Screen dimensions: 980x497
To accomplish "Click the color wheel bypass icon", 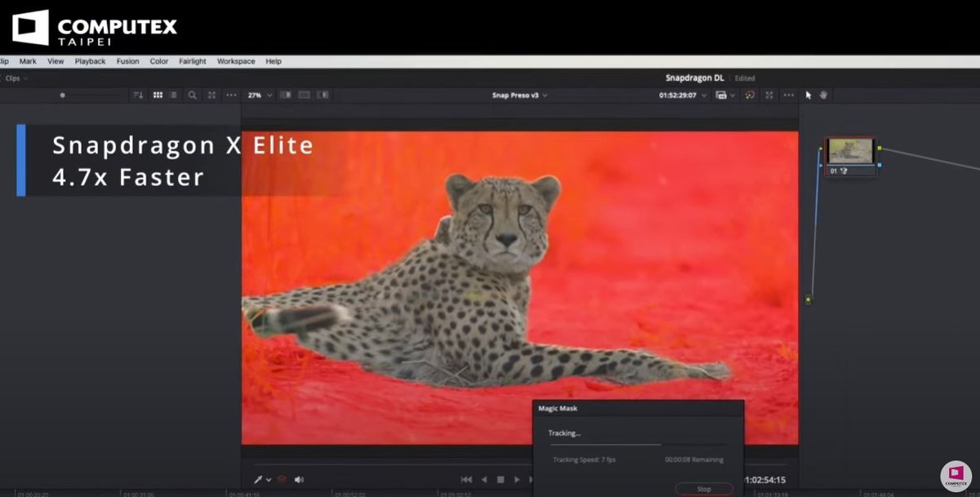I will click(x=750, y=95).
